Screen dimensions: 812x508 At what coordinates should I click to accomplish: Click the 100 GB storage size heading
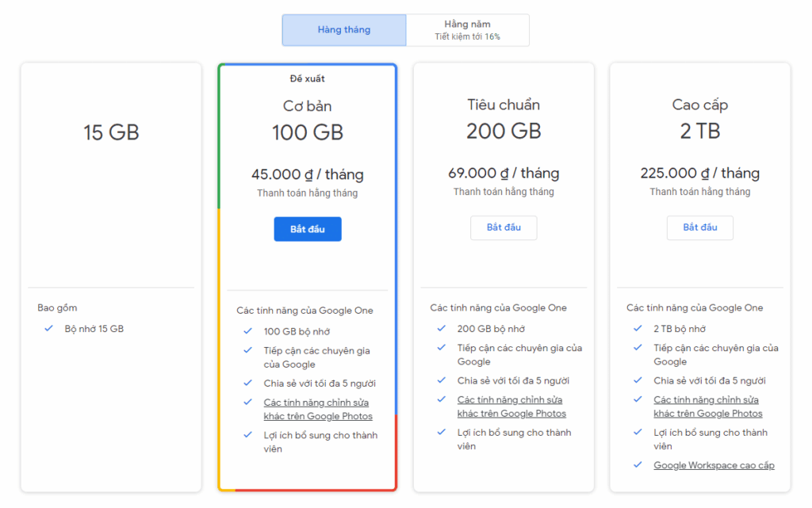(308, 132)
